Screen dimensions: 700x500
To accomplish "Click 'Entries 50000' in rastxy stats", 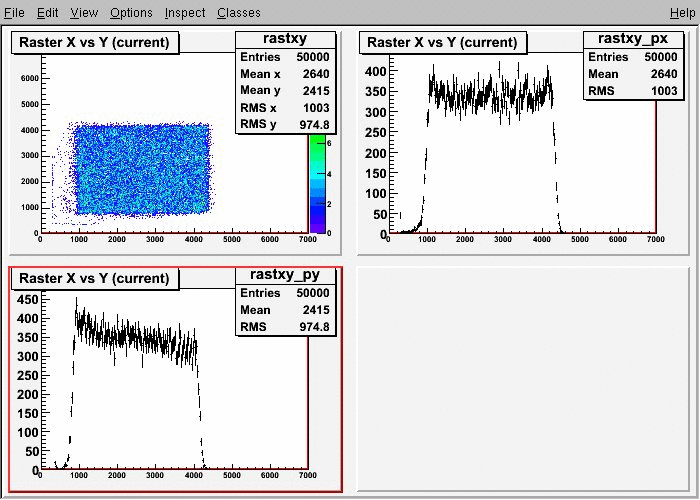I will point(285,57).
